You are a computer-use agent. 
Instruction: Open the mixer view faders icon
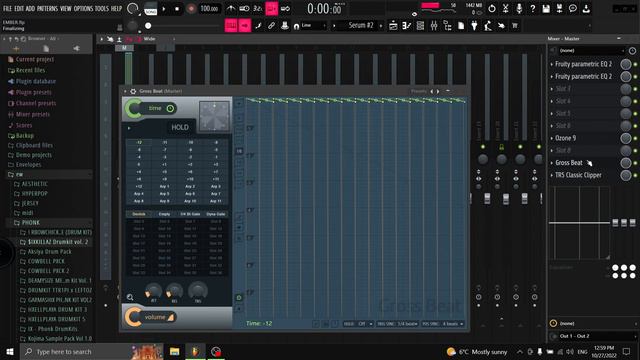434,26
